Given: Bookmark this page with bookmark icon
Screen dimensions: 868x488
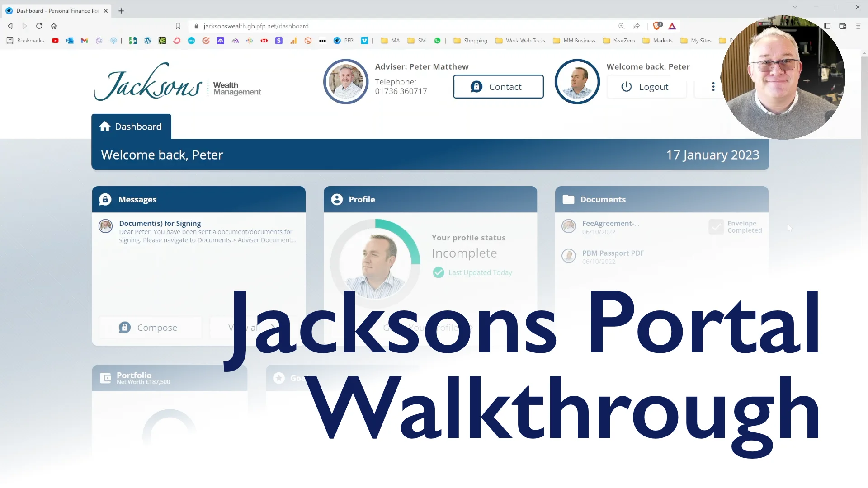Looking at the screenshot, I should point(178,26).
